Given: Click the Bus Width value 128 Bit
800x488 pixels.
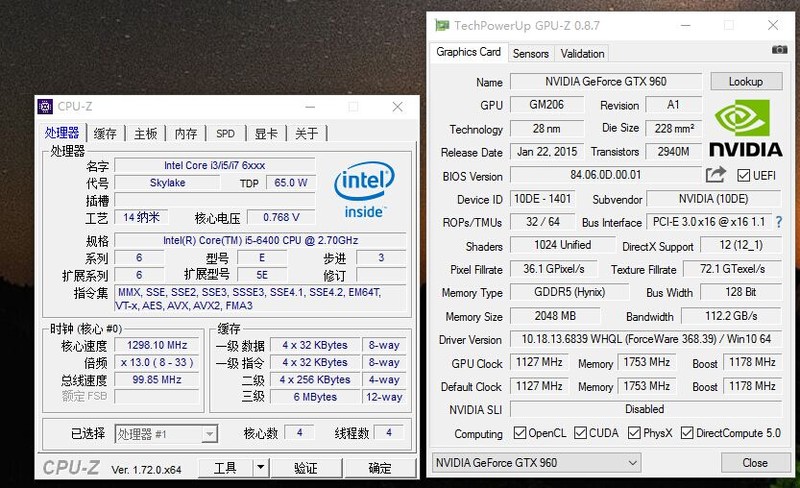Looking at the screenshot, I should coord(741,292).
